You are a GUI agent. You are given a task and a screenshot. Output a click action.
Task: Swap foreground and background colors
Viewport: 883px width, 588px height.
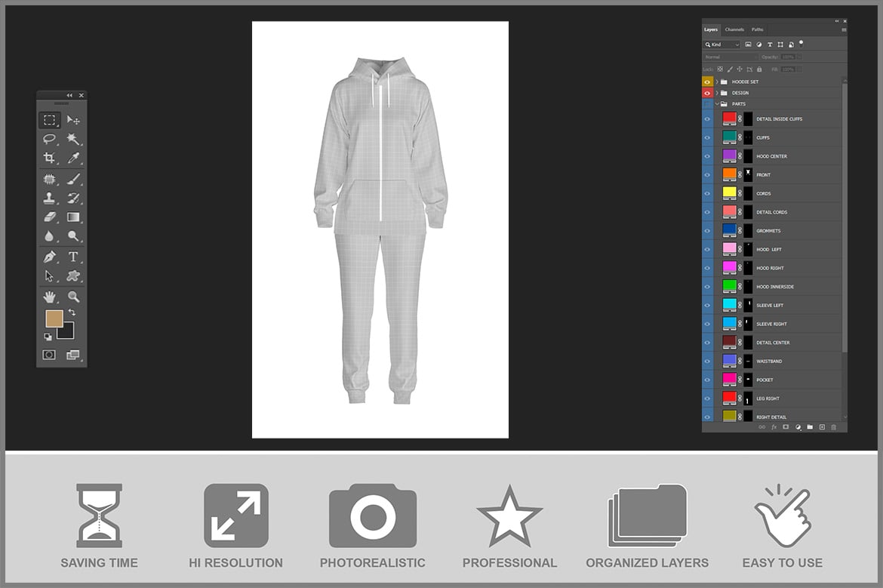pos(72,312)
